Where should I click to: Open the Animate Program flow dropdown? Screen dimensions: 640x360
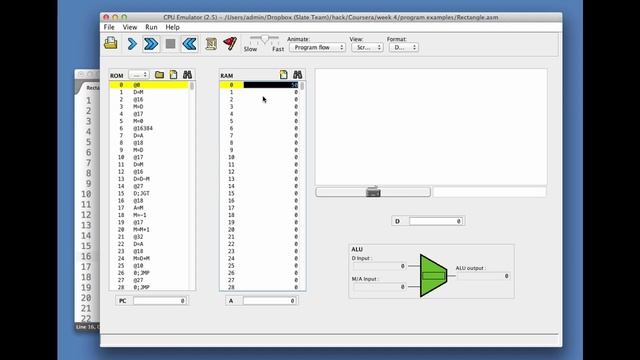(317, 47)
